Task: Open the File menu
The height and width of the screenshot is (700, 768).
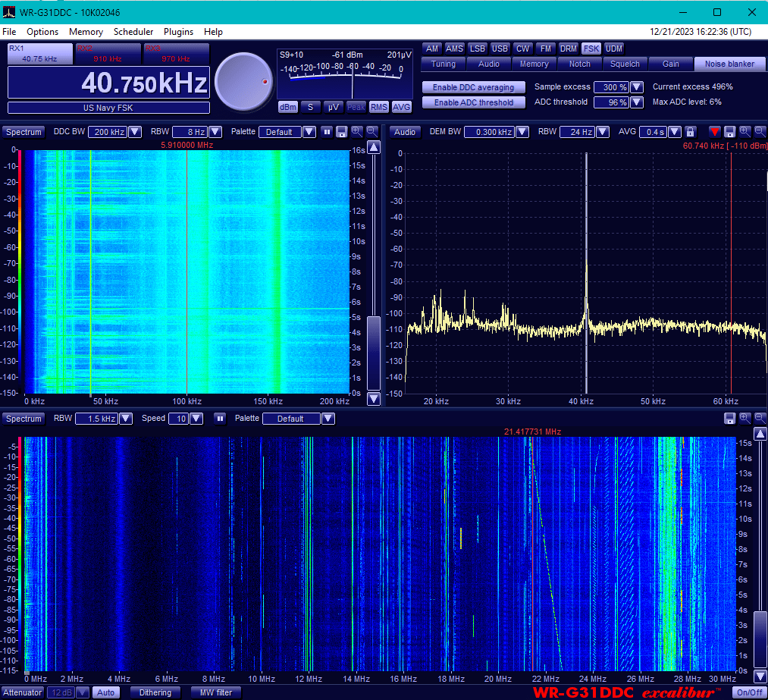Action: point(9,32)
